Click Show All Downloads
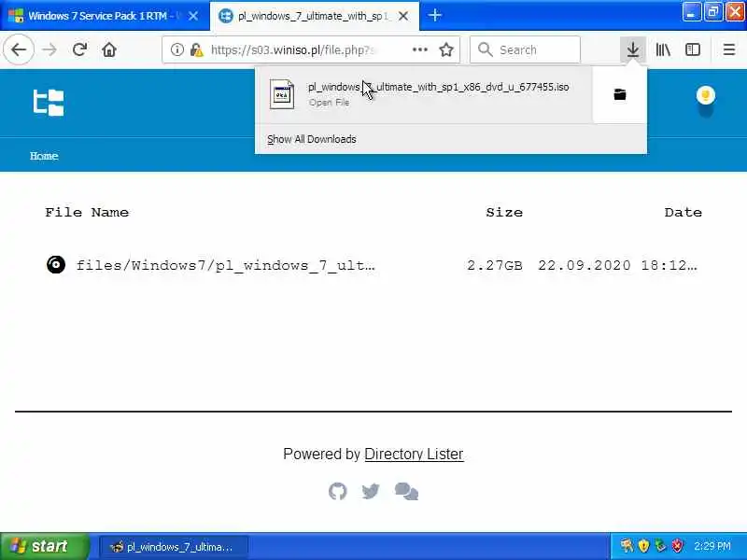747x560 pixels. pos(312,139)
